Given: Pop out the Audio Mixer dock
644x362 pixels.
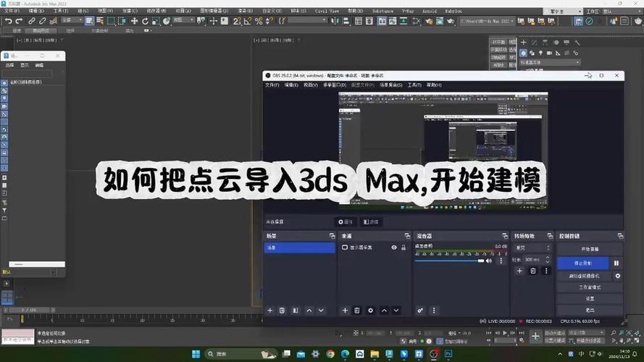Looking at the screenshot, I should pos(505,236).
